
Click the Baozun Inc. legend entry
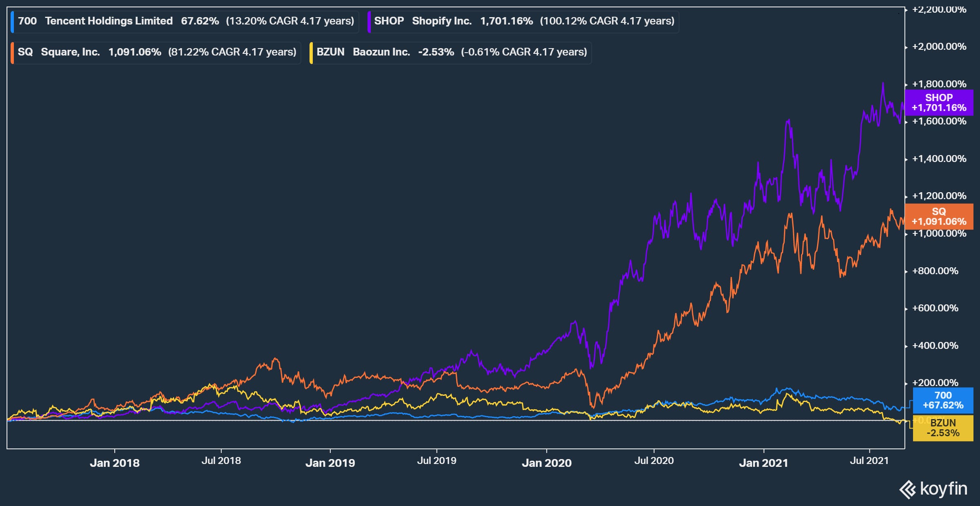pyautogui.click(x=450, y=52)
